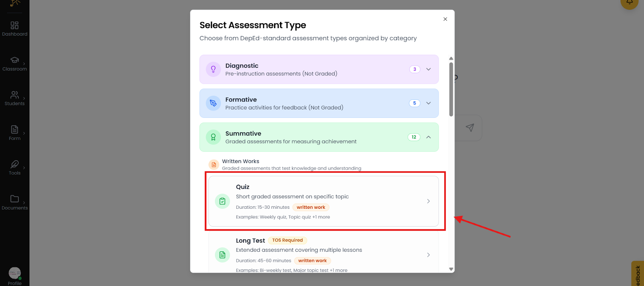Close the Select Assessment Type dialog

pyautogui.click(x=445, y=19)
